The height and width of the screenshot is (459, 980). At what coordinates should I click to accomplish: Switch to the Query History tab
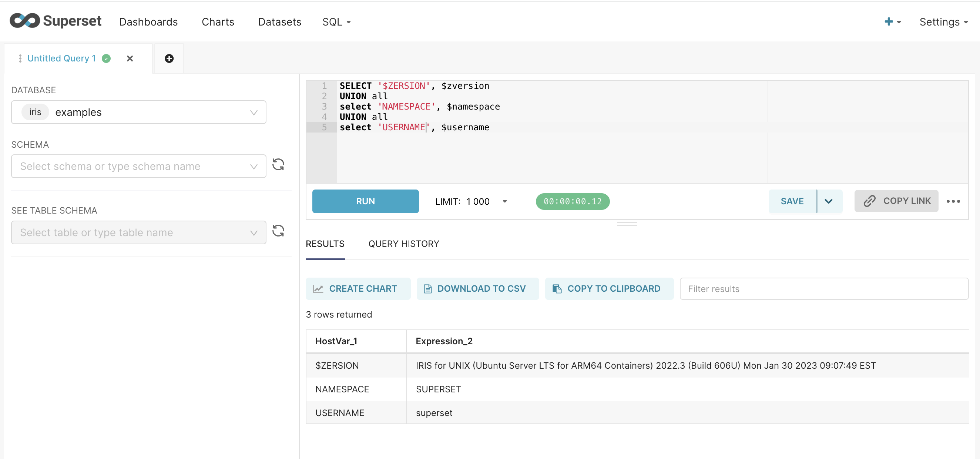pyautogui.click(x=403, y=244)
